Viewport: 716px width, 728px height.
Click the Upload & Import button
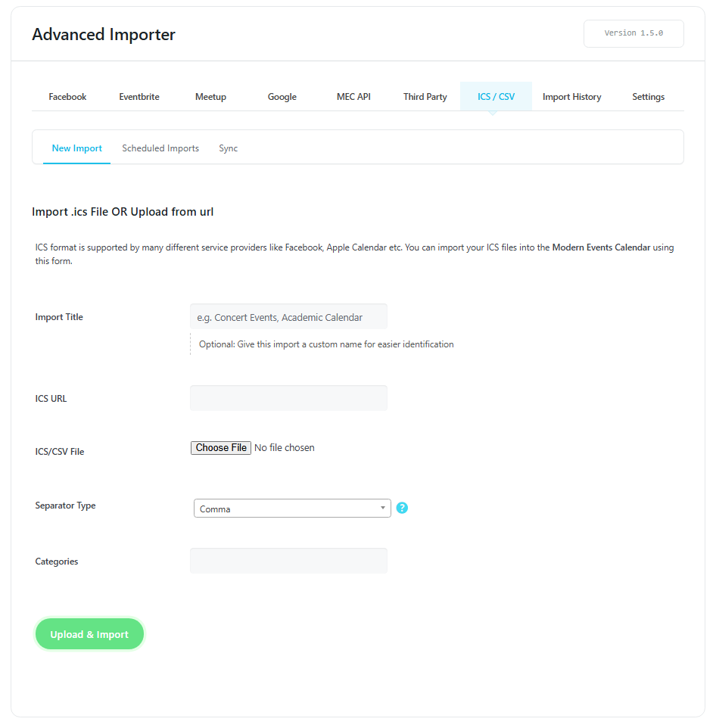pos(89,634)
